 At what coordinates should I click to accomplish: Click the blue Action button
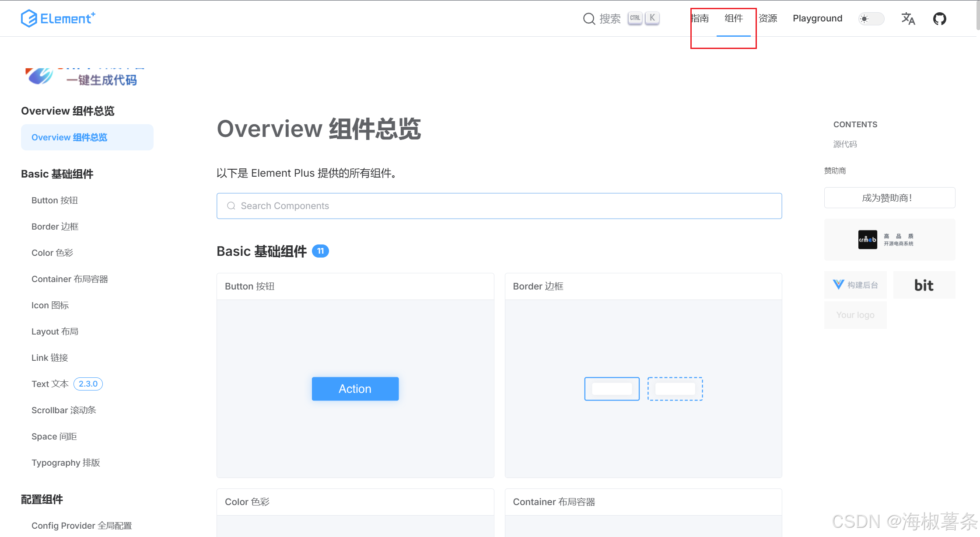click(355, 388)
